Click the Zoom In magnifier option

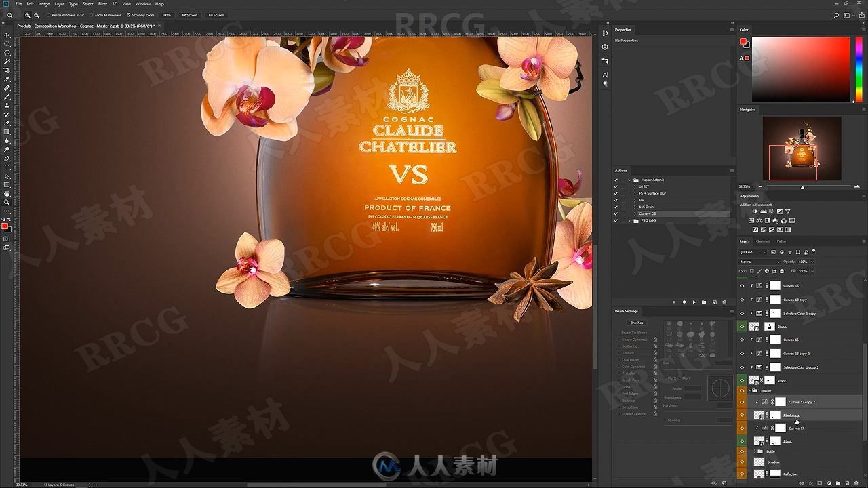(x=28, y=15)
